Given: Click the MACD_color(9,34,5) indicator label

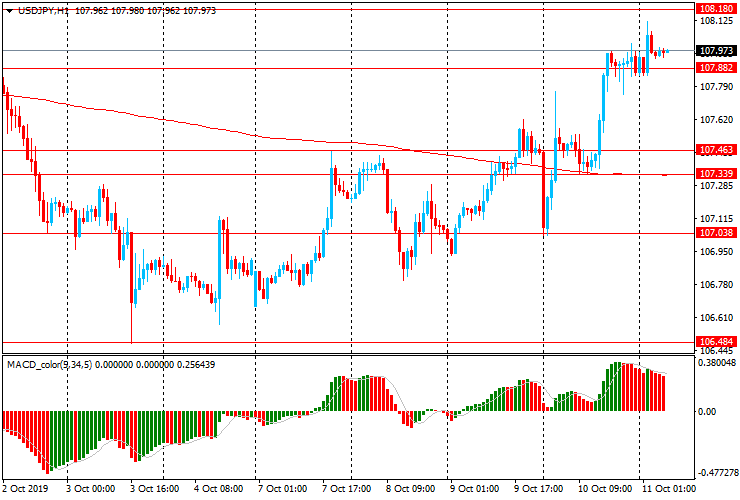Looking at the screenshot, I should pyautogui.click(x=50, y=364).
